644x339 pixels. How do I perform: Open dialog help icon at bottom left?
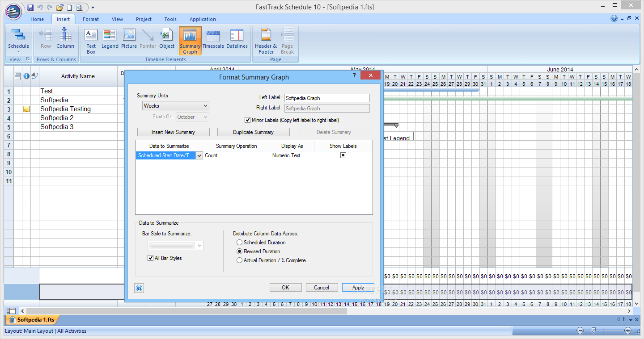139,288
